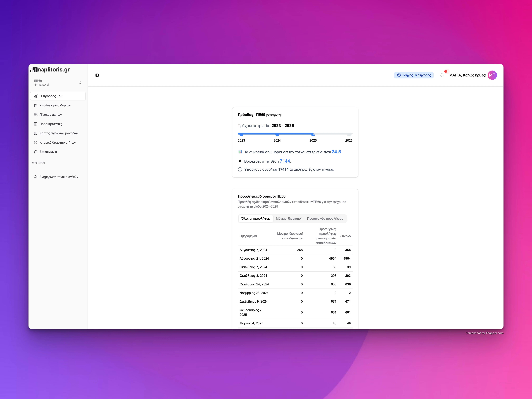532x399 pixels.
Task: Click the Ιστορικό δραστηριοτήτων history icon
Action: (36, 143)
